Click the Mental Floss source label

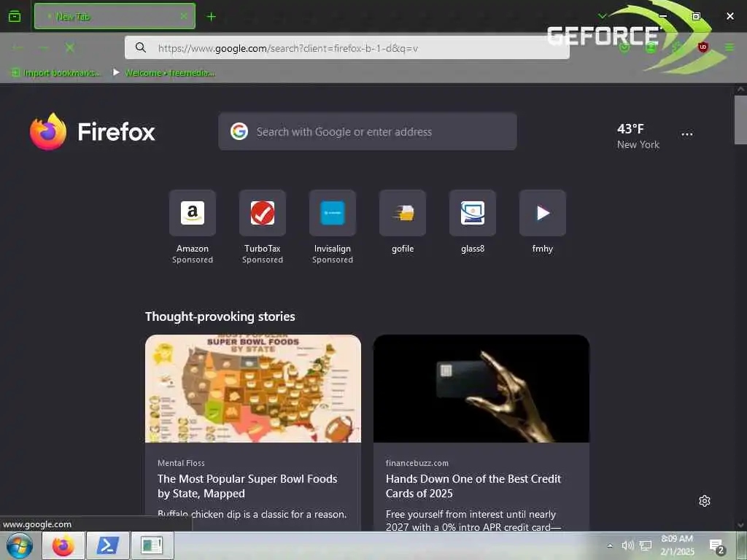coord(181,463)
